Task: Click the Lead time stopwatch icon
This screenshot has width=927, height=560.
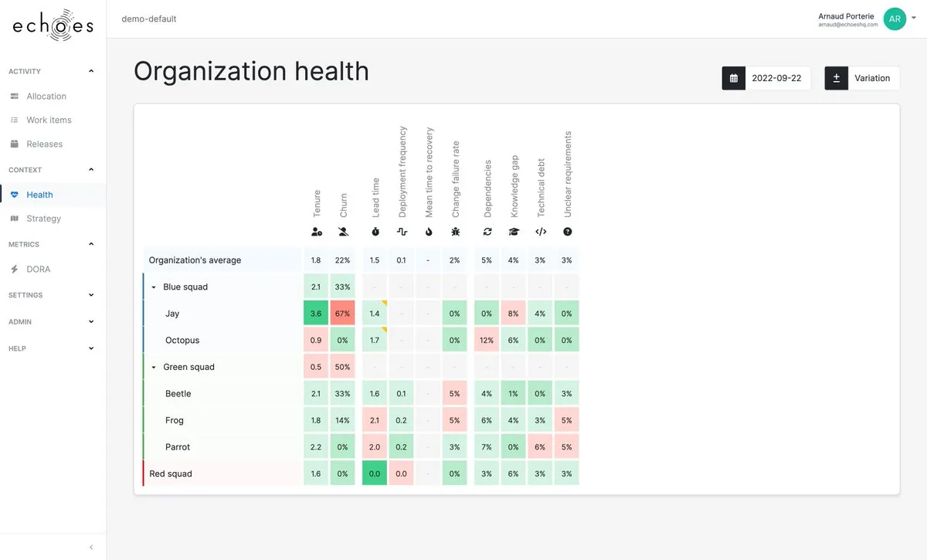Action: (375, 232)
